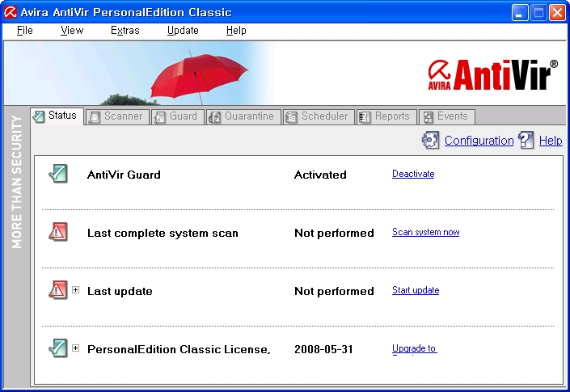Open the Update menu
Viewport: 570px width, 392px height.
[x=183, y=31]
